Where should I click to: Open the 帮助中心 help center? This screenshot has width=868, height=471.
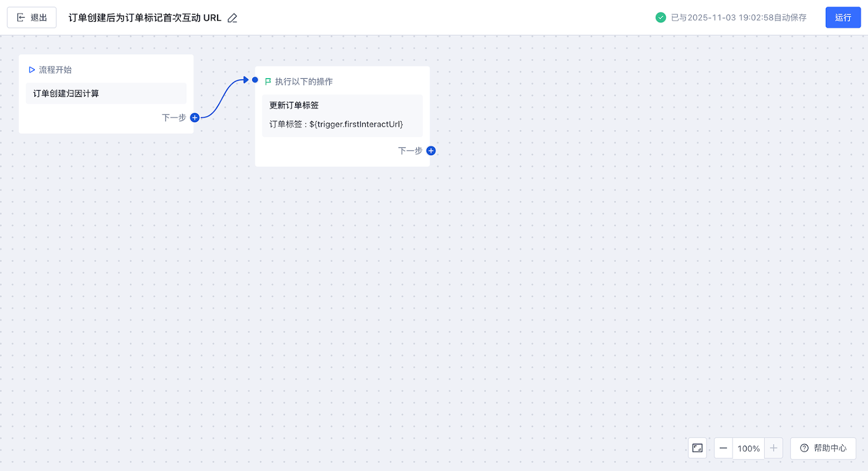pos(823,448)
